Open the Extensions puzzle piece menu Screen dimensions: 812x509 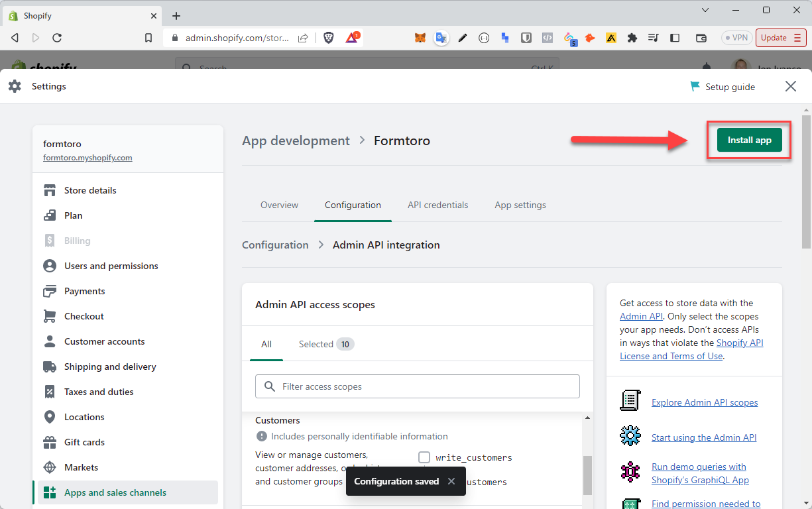632,38
